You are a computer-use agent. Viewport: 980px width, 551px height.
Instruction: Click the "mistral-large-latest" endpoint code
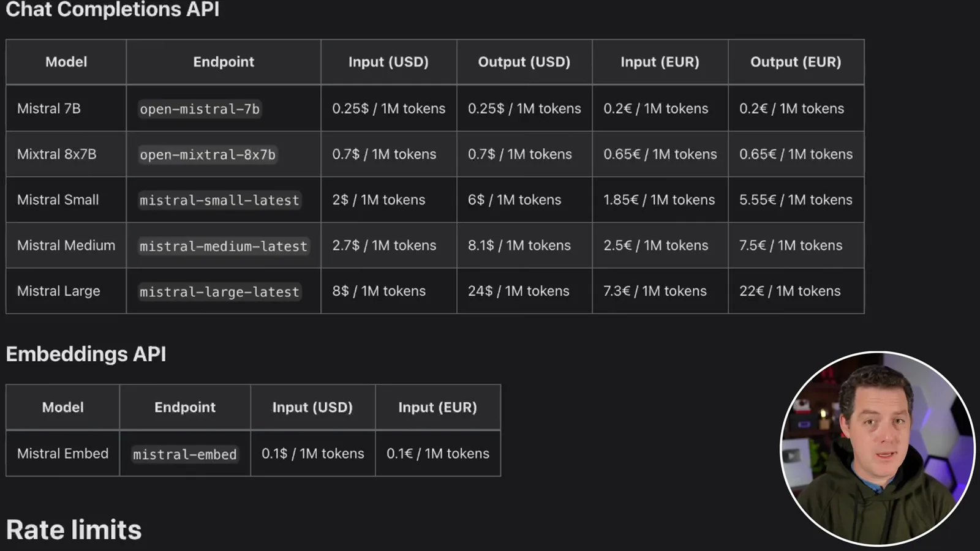click(x=219, y=291)
